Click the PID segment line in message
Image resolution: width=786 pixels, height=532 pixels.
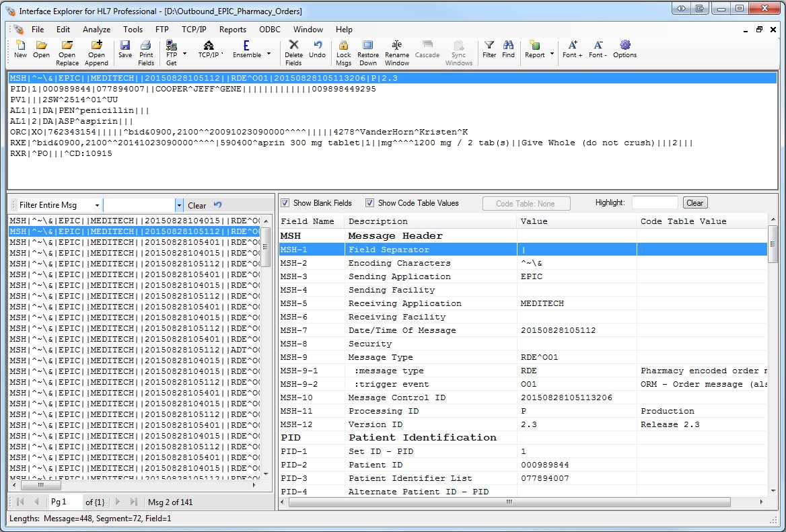coord(193,89)
